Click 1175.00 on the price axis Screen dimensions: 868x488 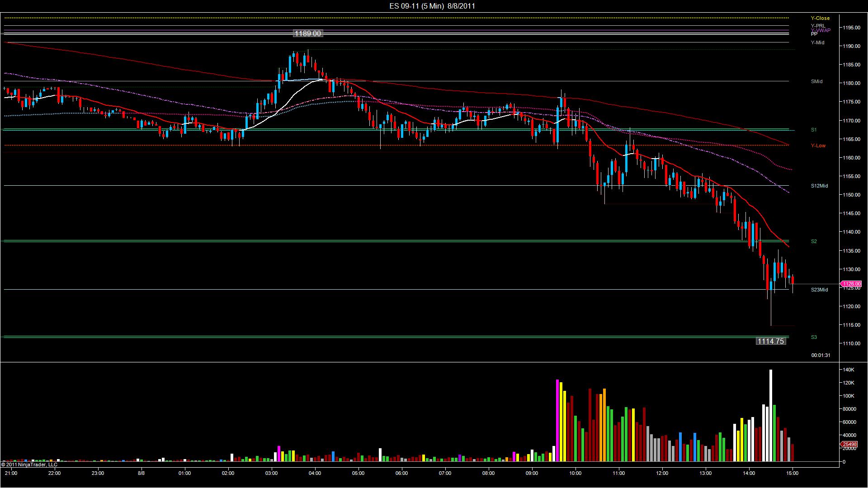click(x=851, y=102)
